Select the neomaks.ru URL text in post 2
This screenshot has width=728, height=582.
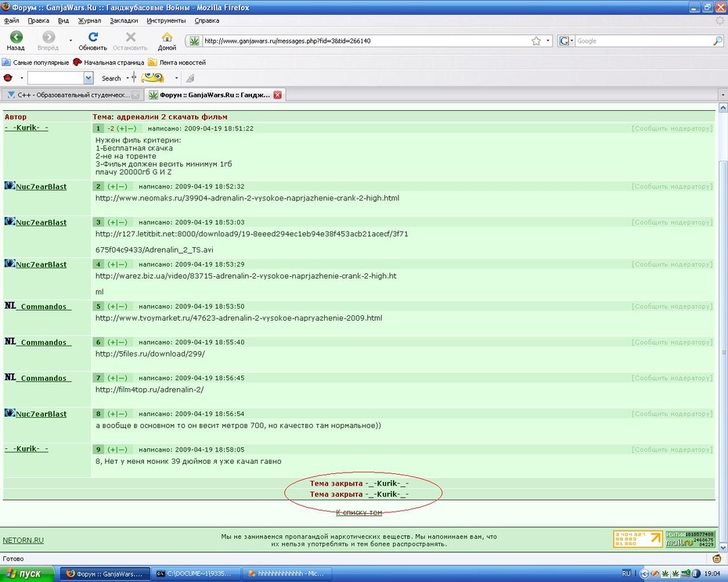247,198
